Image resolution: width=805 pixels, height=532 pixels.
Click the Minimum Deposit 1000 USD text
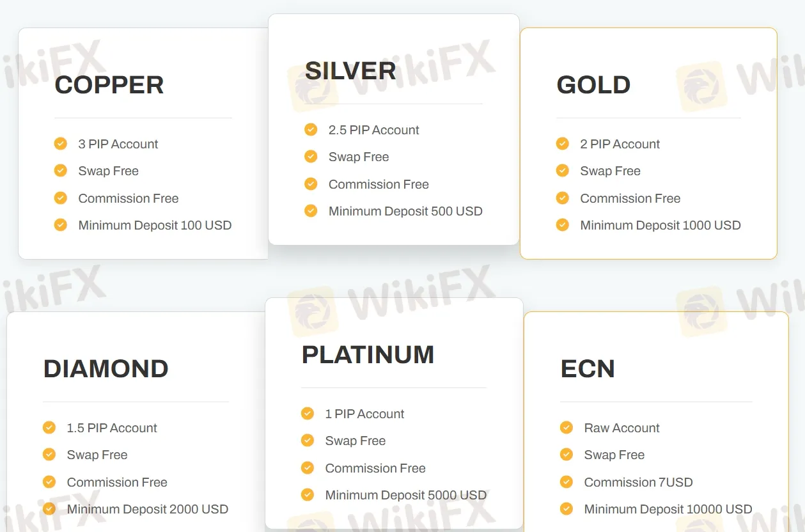tap(660, 225)
